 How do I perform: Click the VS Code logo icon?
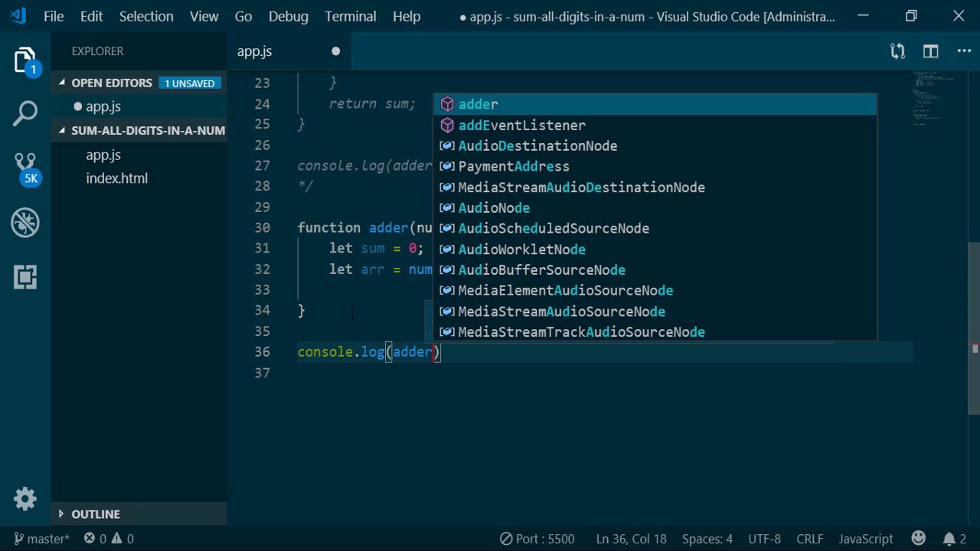[x=18, y=16]
